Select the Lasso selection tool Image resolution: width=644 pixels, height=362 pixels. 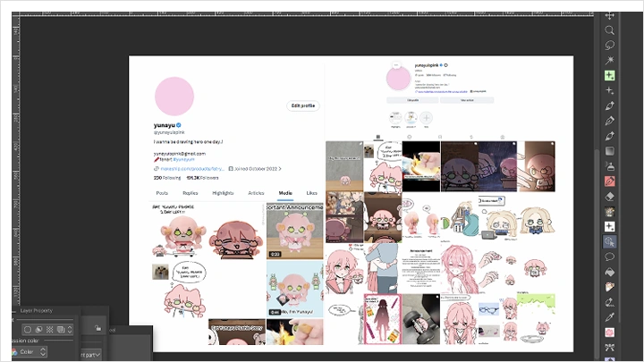pyautogui.click(x=609, y=46)
